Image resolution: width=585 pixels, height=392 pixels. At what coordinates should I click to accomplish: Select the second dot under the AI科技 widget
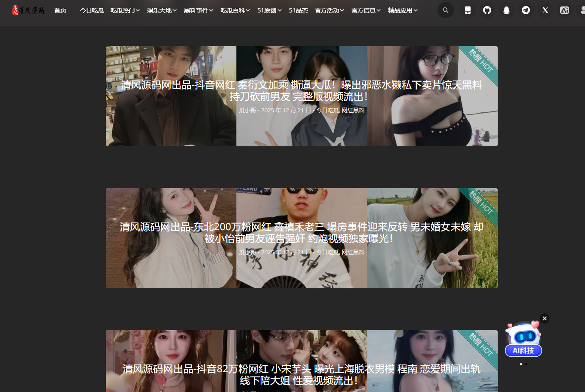[x=526, y=364]
